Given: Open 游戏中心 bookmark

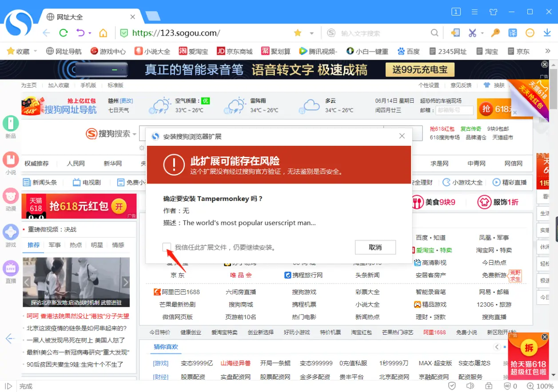Looking at the screenshot, I should click(108, 51).
